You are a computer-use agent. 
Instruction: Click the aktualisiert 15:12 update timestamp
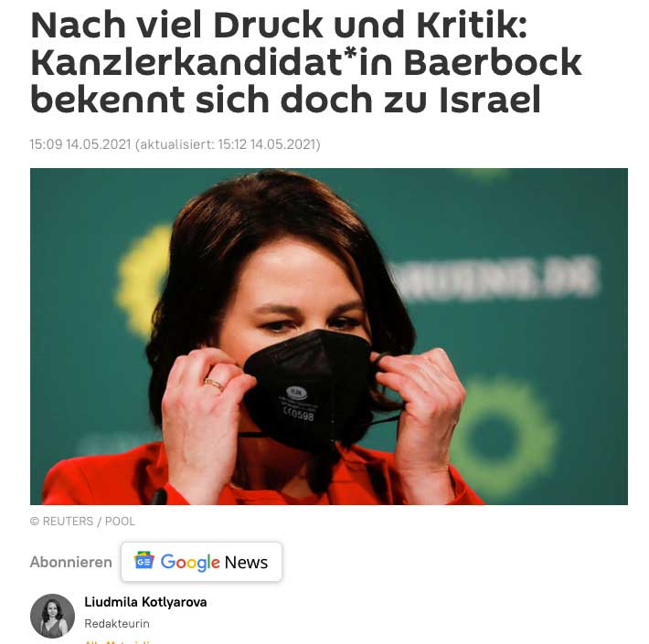click(x=228, y=144)
